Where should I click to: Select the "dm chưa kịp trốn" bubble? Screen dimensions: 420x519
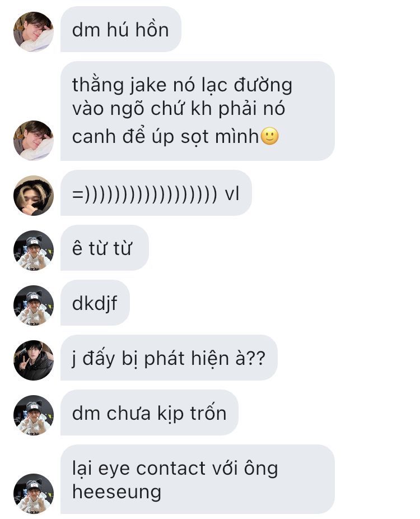[150, 413]
